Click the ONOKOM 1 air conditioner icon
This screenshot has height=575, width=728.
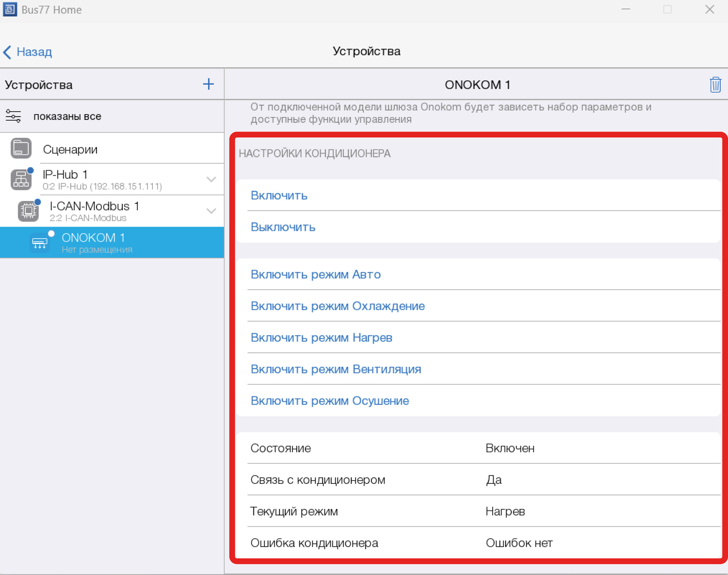(40, 243)
